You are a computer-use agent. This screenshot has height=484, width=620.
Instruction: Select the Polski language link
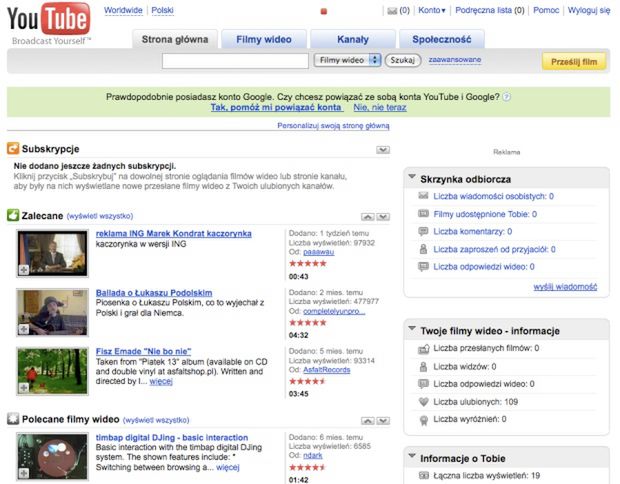(162, 10)
